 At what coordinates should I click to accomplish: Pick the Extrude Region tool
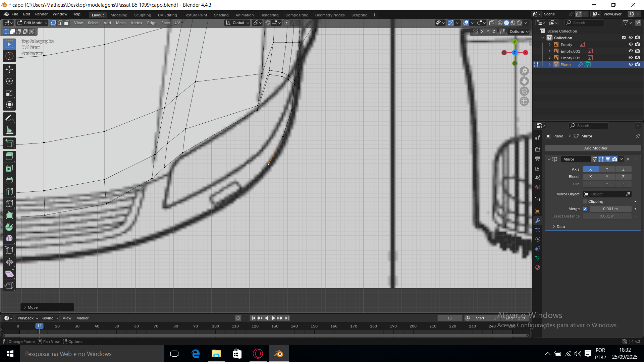9,156
